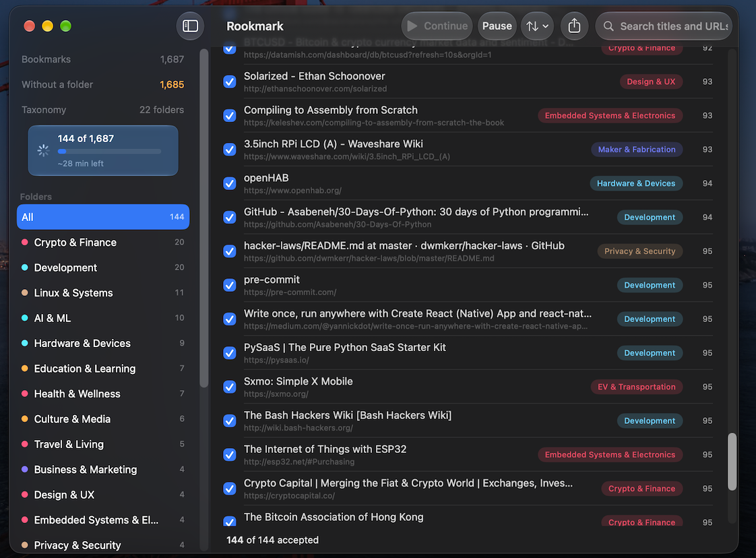
Task: Open the Crypto & Finance folder
Action: [103, 242]
